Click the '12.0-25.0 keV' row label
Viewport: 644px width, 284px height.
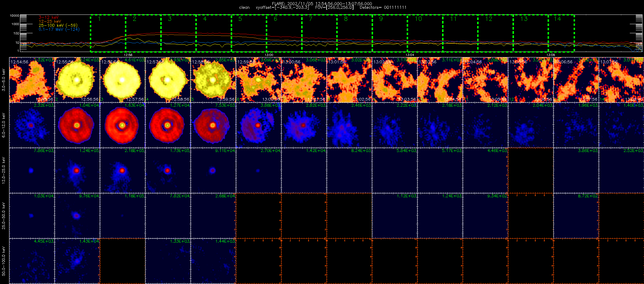(x=4, y=170)
